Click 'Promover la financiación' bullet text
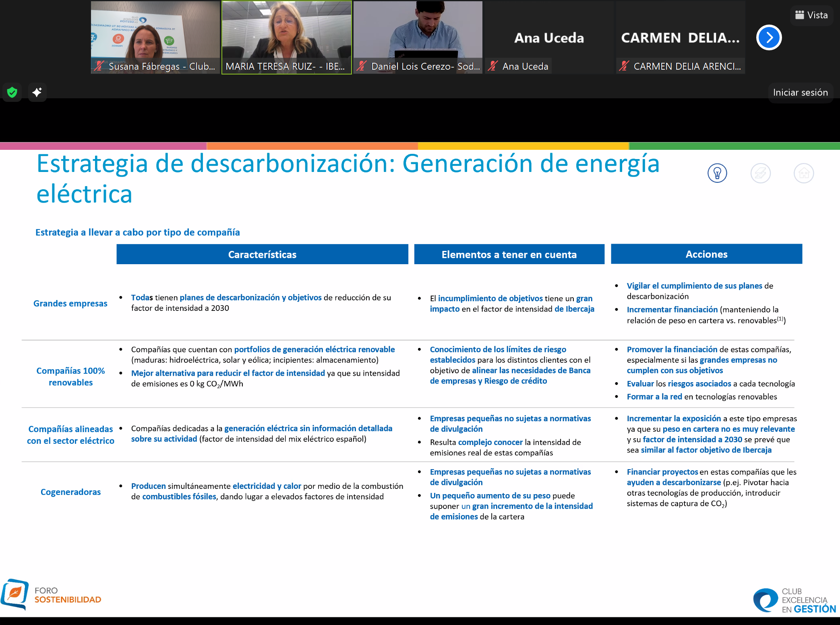 pos(672,350)
